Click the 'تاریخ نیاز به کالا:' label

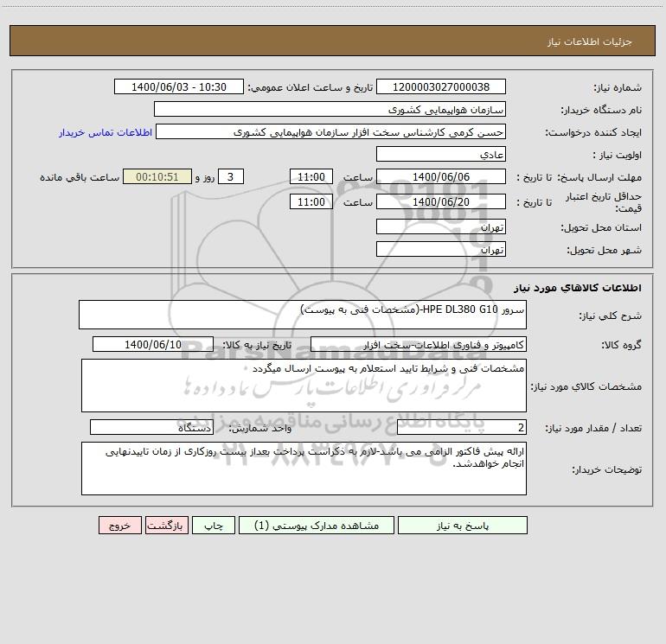pyautogui.click(x=257, y=345)
